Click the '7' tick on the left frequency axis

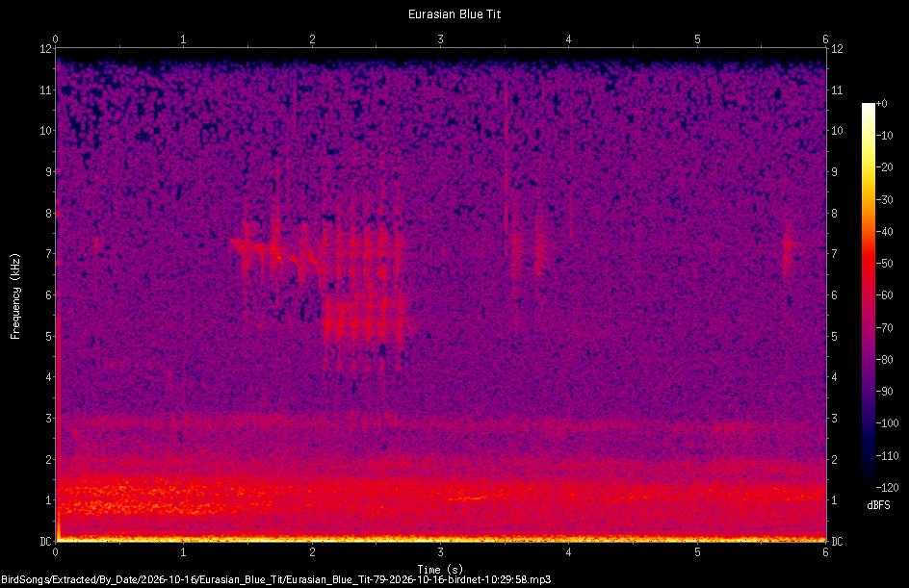point(49,254)
